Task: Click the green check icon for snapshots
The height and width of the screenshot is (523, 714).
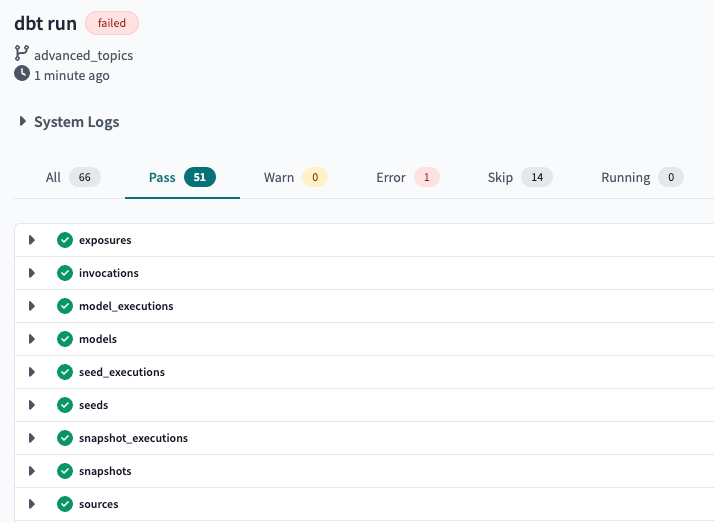Action: click(65, 471)
